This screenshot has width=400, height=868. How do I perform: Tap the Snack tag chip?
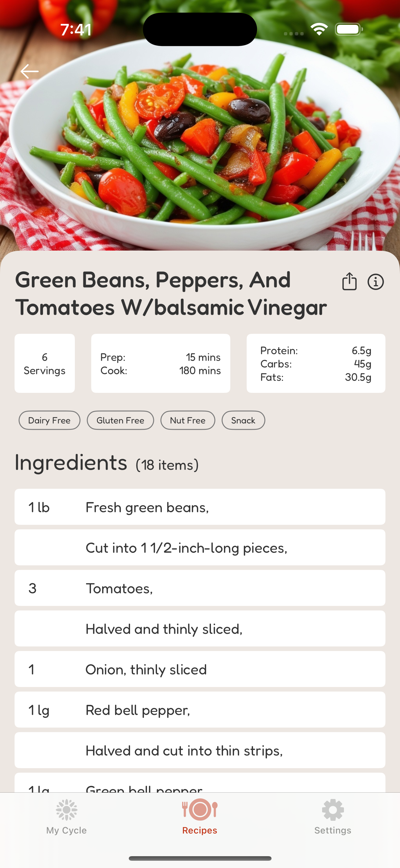(x=243, y=420)
